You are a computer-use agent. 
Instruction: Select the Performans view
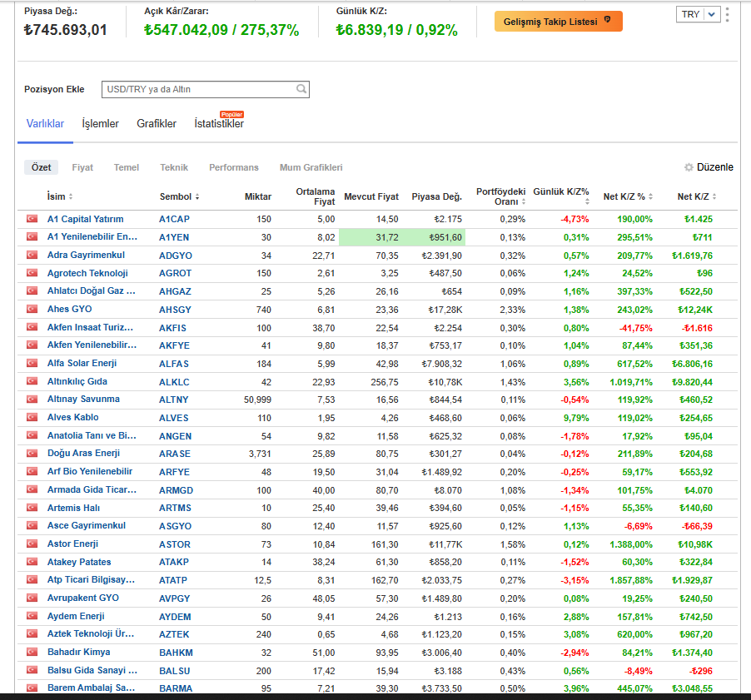[234, 167]
